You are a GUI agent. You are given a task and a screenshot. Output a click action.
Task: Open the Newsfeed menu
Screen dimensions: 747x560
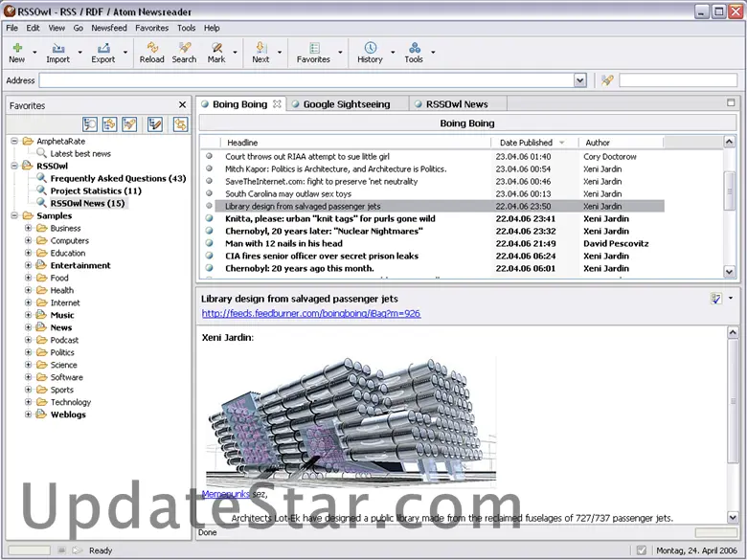point(109,28)
